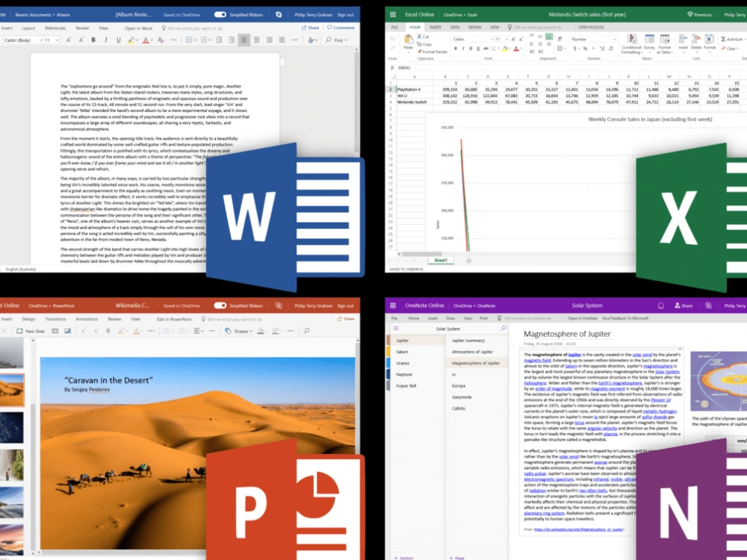Select Sheet1 tab in Excel
This screenshot has height=560, width=747.
441,261
